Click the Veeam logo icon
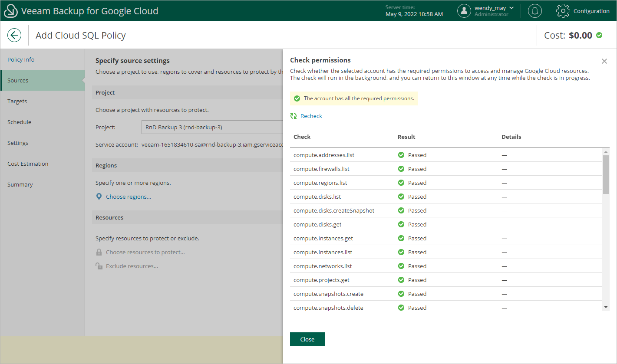This screenshot has width=617, height=364. pyautogui.click(x=11, y=11)
